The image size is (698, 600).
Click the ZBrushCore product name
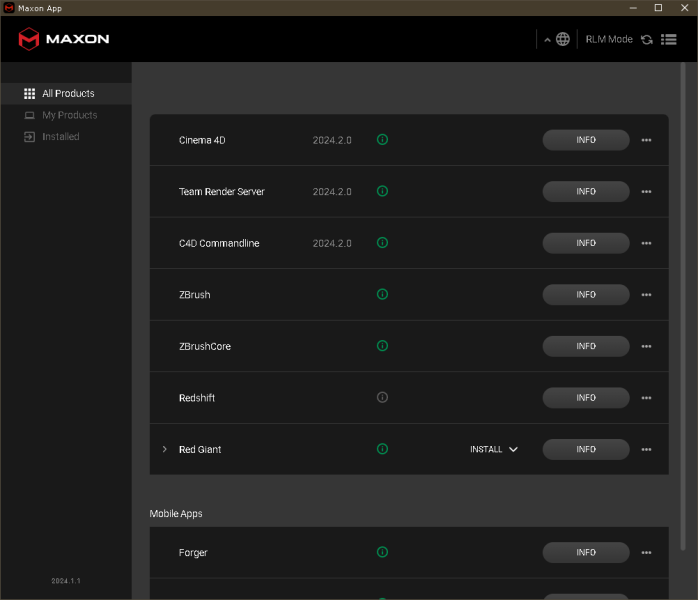[x=205, y=346]
